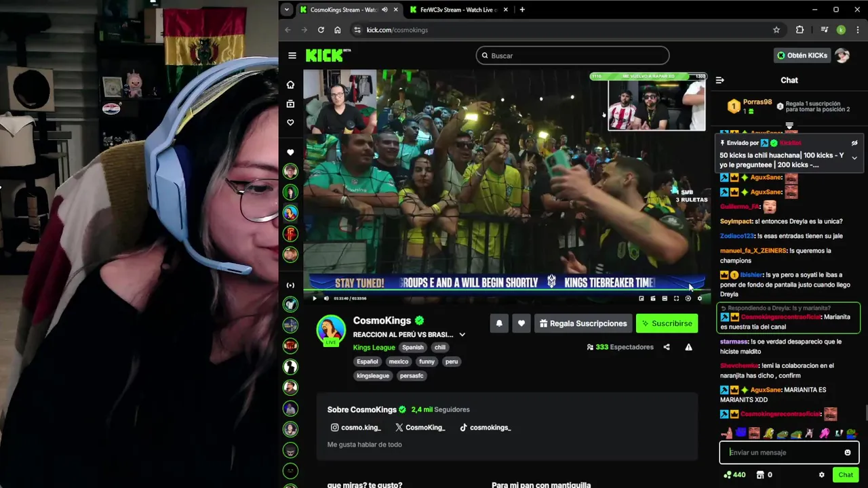Toggle notification bell for CosmoKings

click(499, 323)
